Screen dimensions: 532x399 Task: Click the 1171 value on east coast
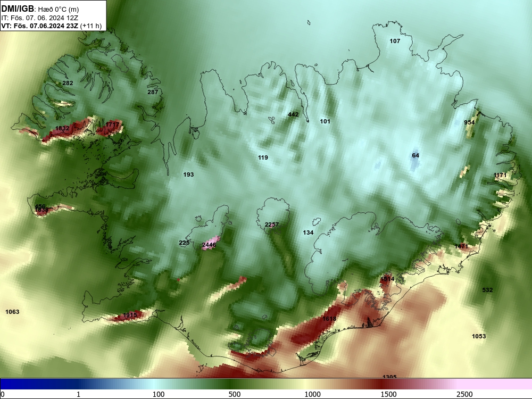(x=500, y=175)
